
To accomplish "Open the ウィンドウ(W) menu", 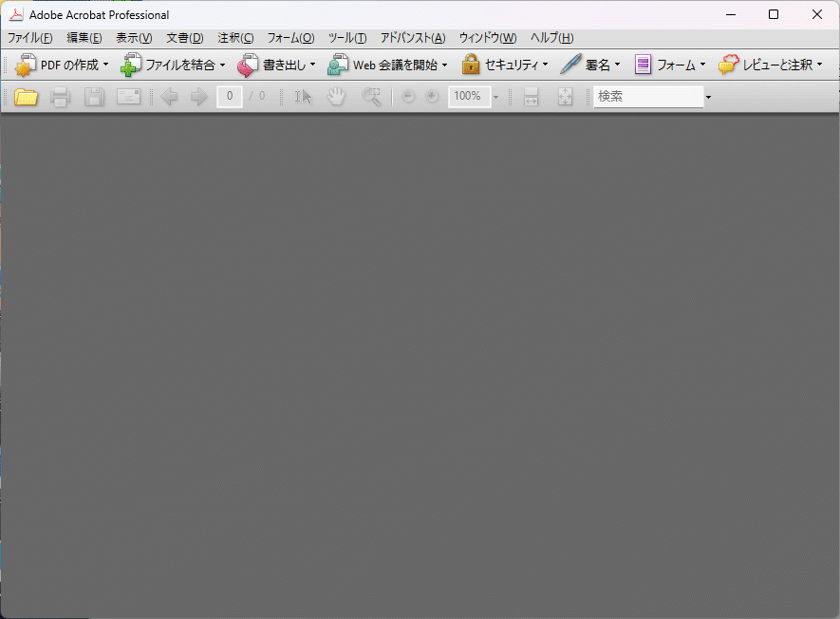I will pyautogui.click(x=488, y=38).
